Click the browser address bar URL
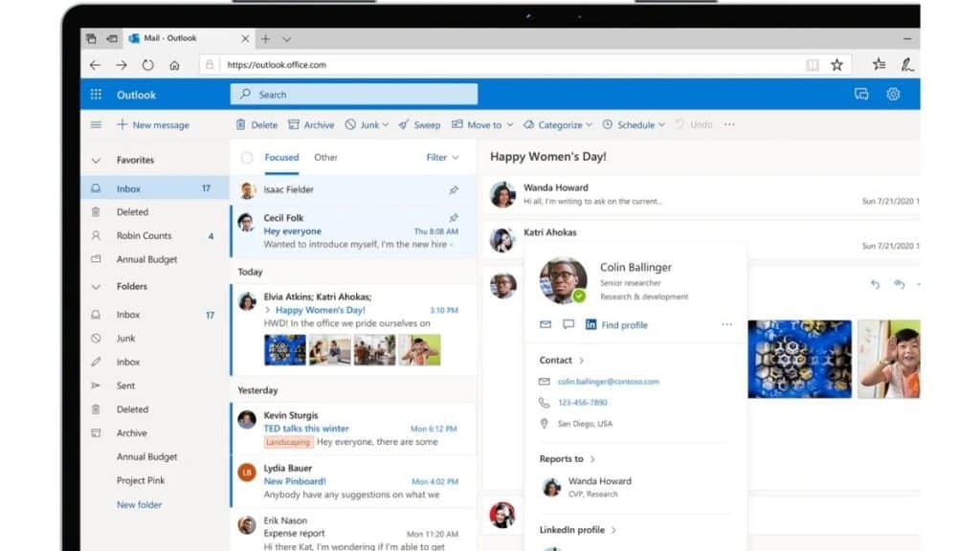 [x=277, y=65]
